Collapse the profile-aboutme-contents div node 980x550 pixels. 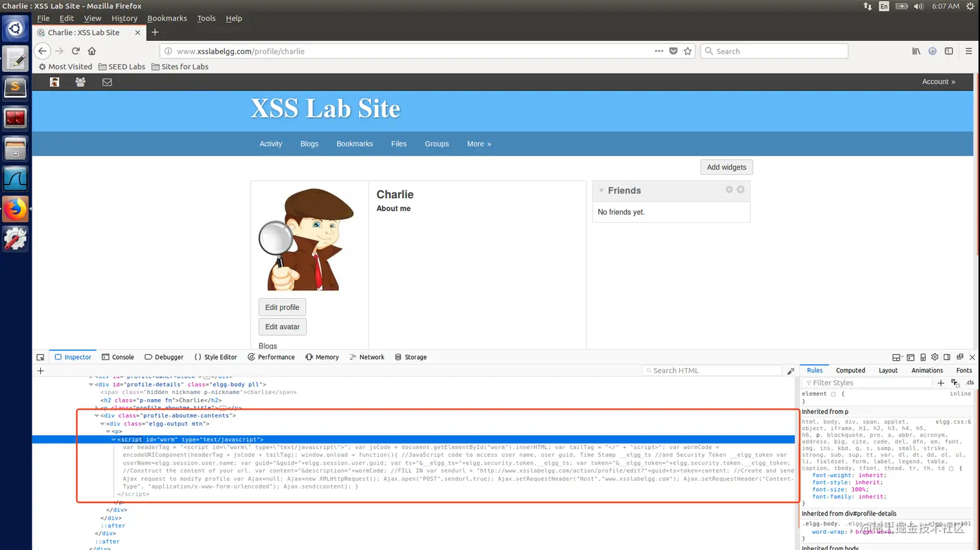pyautogui.click(x=97, y=416)
